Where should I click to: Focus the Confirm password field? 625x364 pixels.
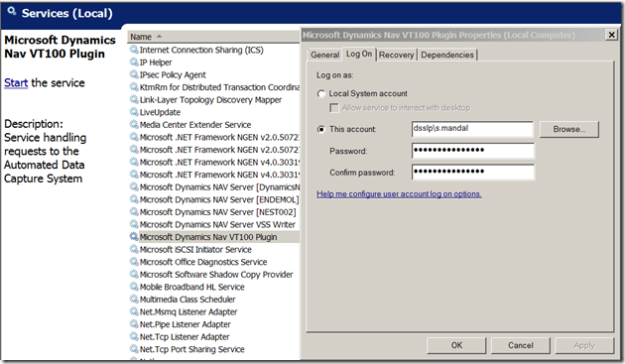click(x=473, y=173)
